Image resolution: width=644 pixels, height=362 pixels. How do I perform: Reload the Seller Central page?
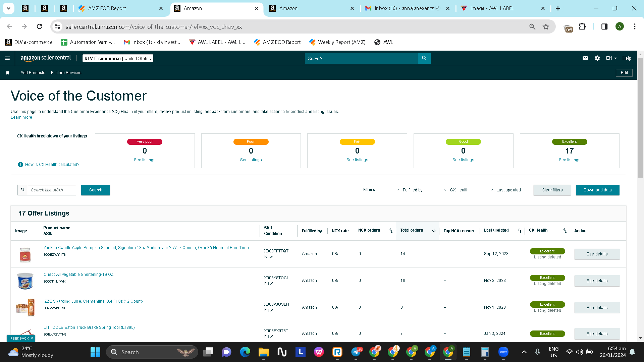click(x=39, y=26)
